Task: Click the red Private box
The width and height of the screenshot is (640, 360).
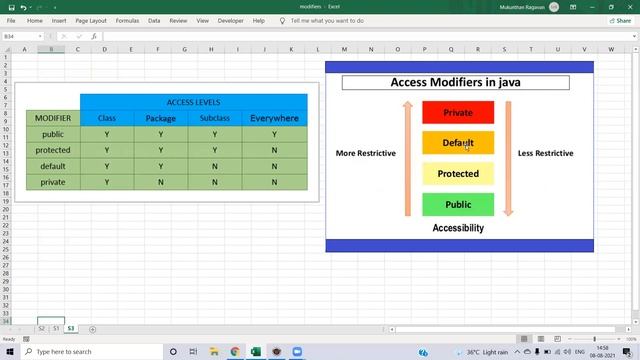Action: [458, 112]
